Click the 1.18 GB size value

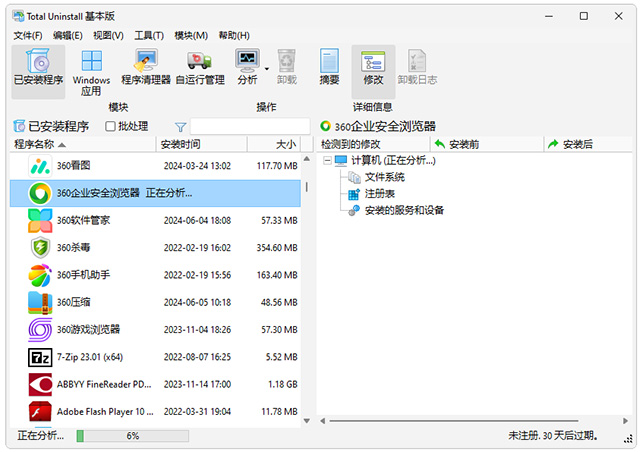tap(282, 385)
